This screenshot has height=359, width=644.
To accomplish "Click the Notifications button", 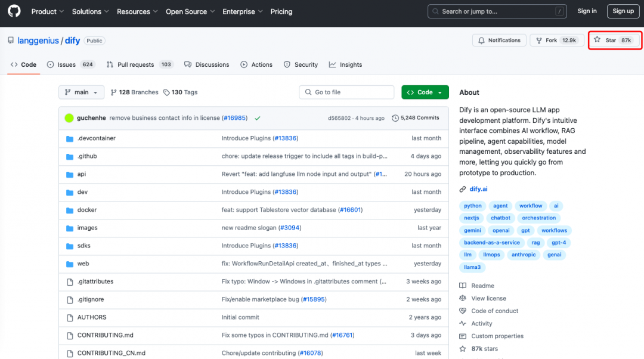I will (499, 41).
